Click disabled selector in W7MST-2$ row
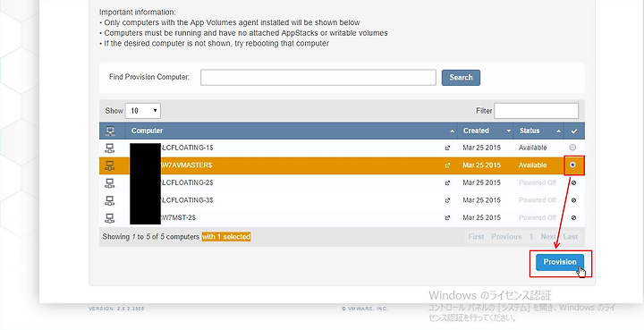This screenshot has height=330, width=644. pos(573,218)
